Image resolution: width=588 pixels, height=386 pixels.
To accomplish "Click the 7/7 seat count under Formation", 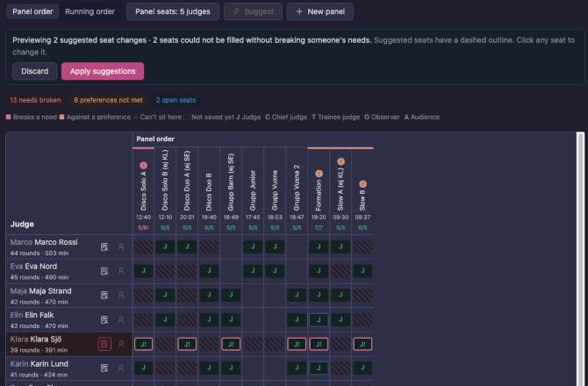I will [319, 228].
